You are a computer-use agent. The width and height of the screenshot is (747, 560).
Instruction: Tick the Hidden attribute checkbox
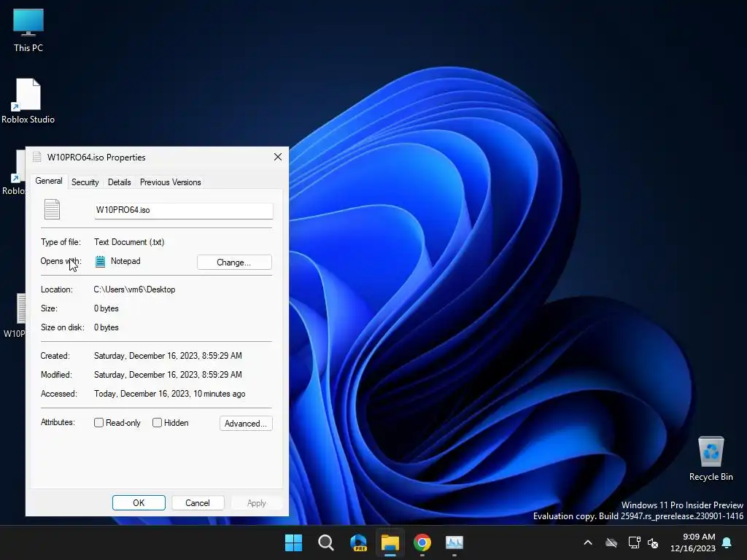[x=157, y=423]
